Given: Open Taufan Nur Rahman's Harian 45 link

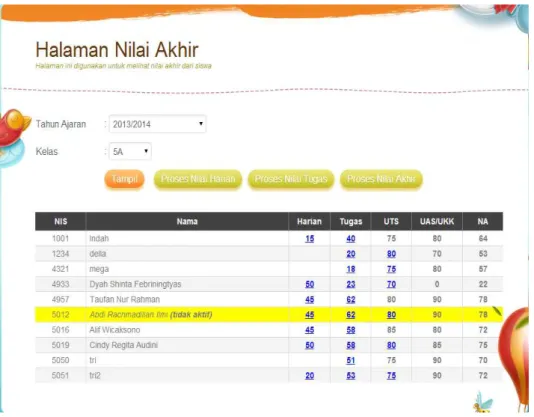Looking at the screenshot, I should [310, 299].
